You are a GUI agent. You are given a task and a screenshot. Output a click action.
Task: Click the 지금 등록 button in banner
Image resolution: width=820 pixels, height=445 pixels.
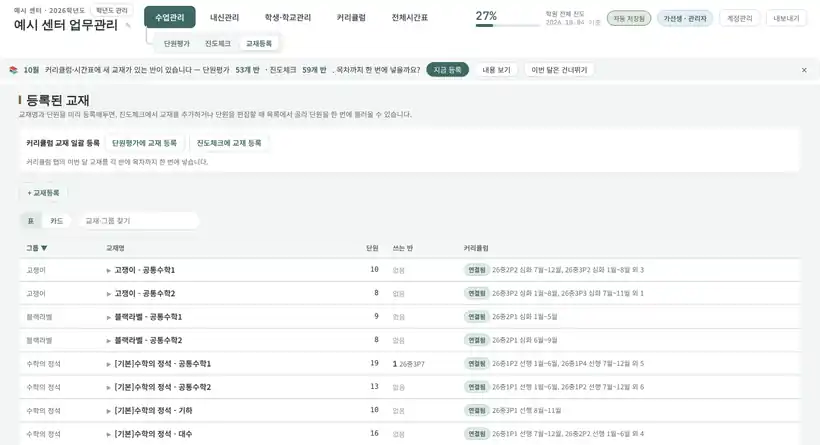pos(447,70)
